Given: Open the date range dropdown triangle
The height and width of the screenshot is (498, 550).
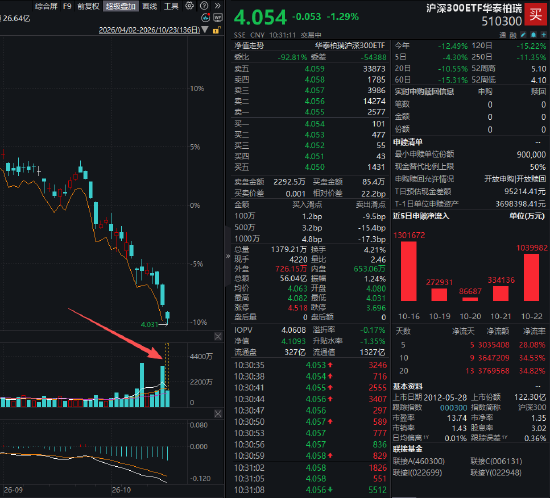Looking at the screenshot, I should click(205, 30).
